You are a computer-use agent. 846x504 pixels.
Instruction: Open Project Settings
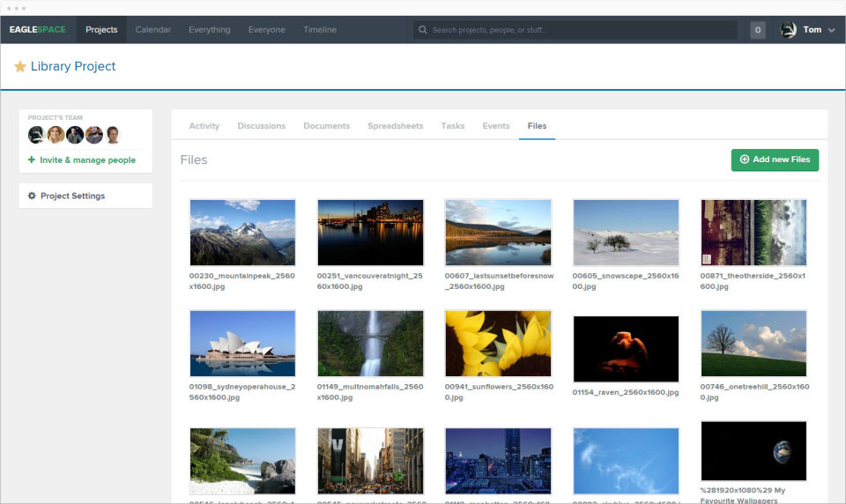click(x=85, y=196)
